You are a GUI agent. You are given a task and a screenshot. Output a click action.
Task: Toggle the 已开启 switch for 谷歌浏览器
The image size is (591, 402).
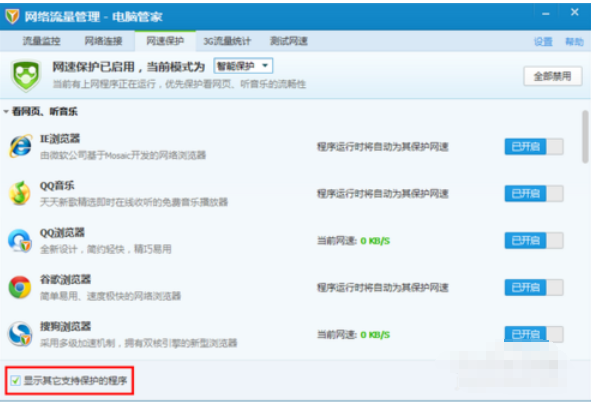(x=534, y=287)
